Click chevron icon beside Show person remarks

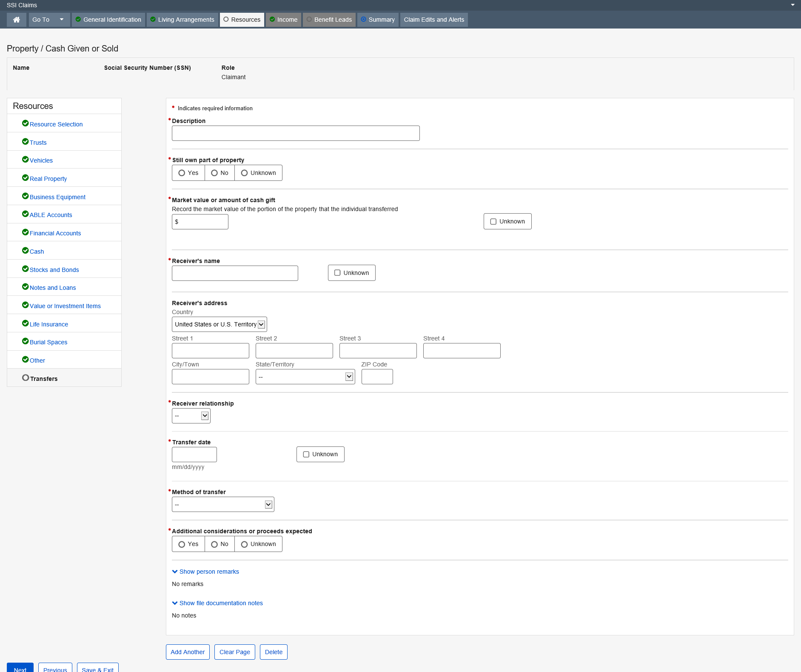point(175,572)
